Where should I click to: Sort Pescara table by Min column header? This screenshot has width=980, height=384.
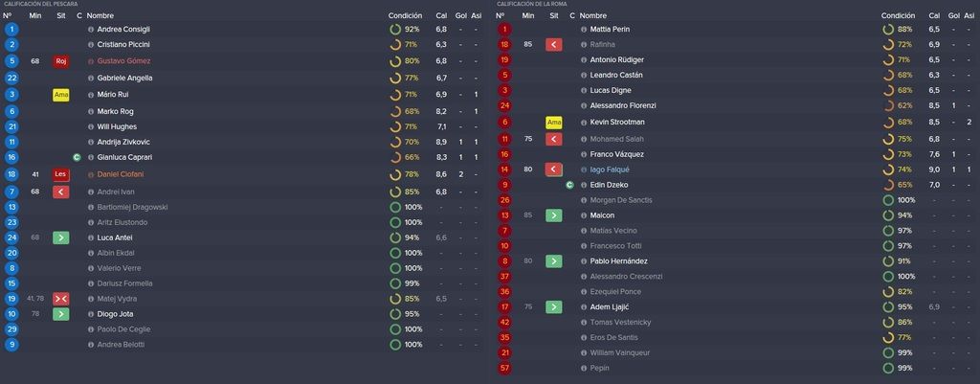point(35,15)
